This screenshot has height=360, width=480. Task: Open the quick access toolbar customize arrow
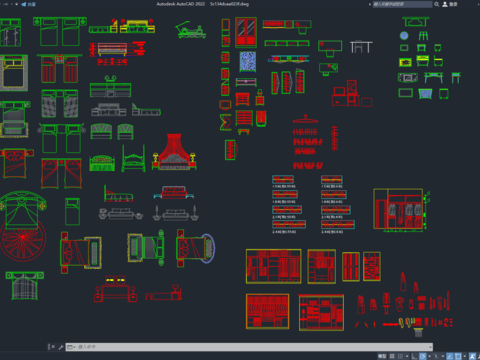coord(17,4)
